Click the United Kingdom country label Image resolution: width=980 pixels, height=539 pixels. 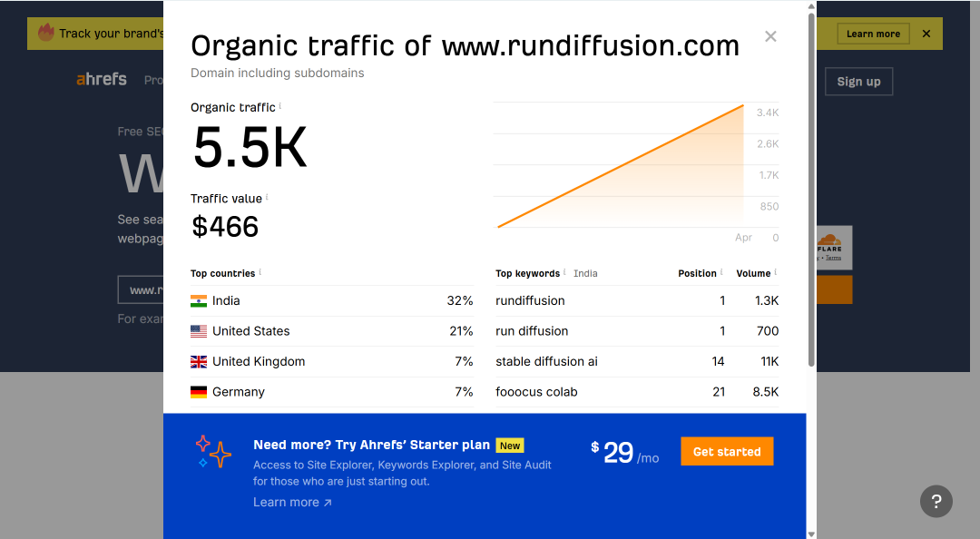click(259, 361)
